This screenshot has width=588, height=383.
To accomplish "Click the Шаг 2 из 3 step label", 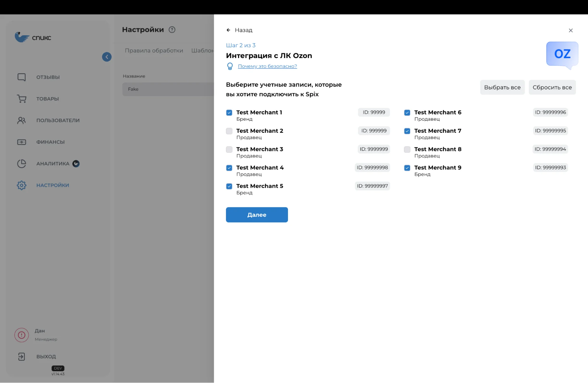I will [x=241, y=45].
